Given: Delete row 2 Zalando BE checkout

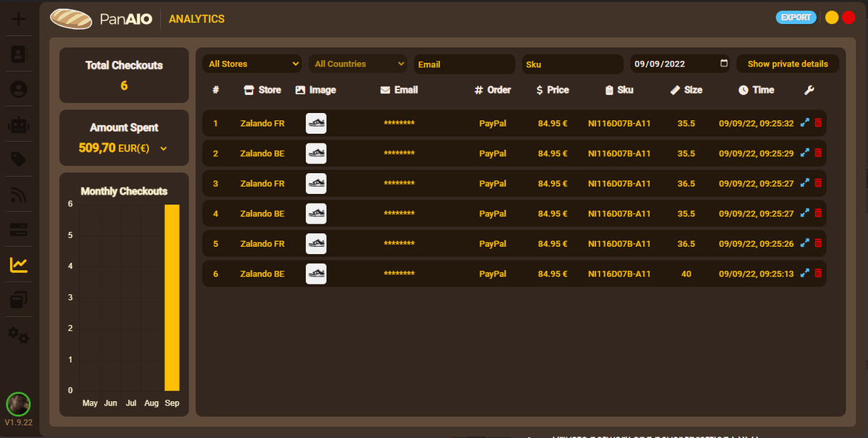Looking at the screenshot, I should [x=818, y=153].
